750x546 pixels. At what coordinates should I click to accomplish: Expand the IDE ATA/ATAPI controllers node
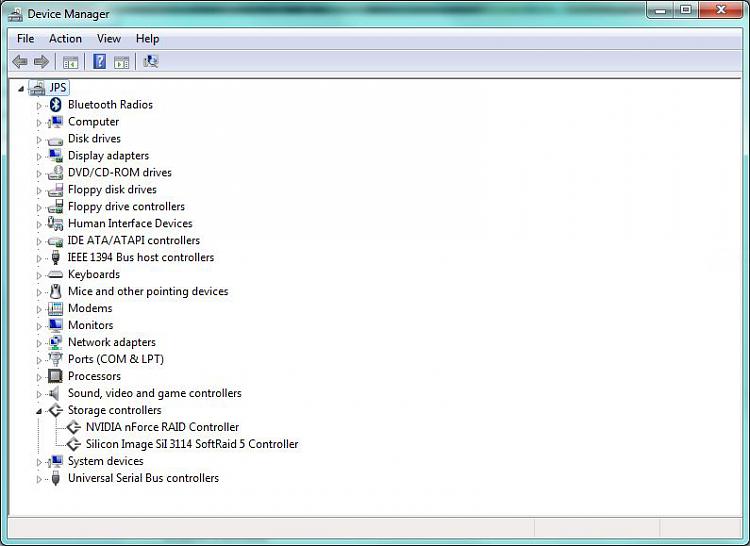tap(39, 241)
